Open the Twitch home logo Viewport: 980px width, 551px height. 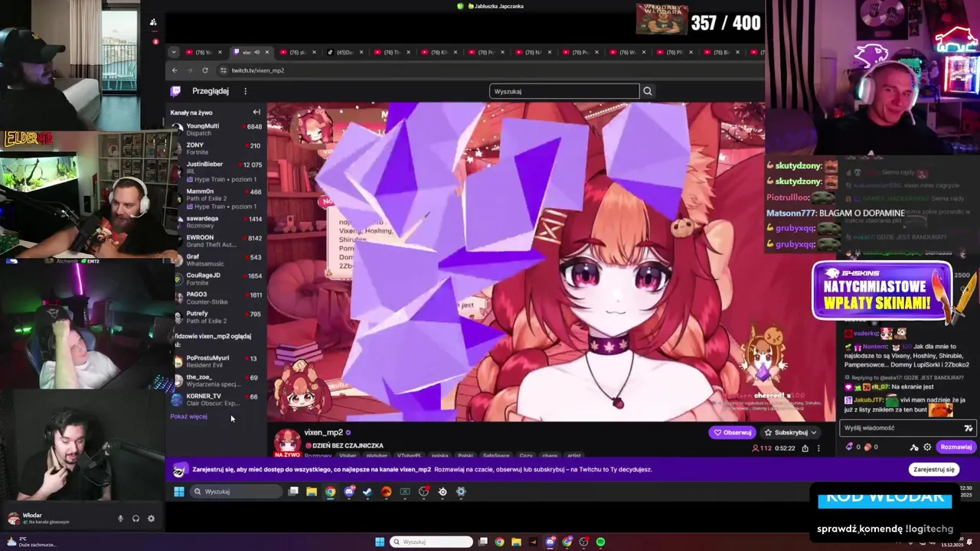[x=176, y=91]
